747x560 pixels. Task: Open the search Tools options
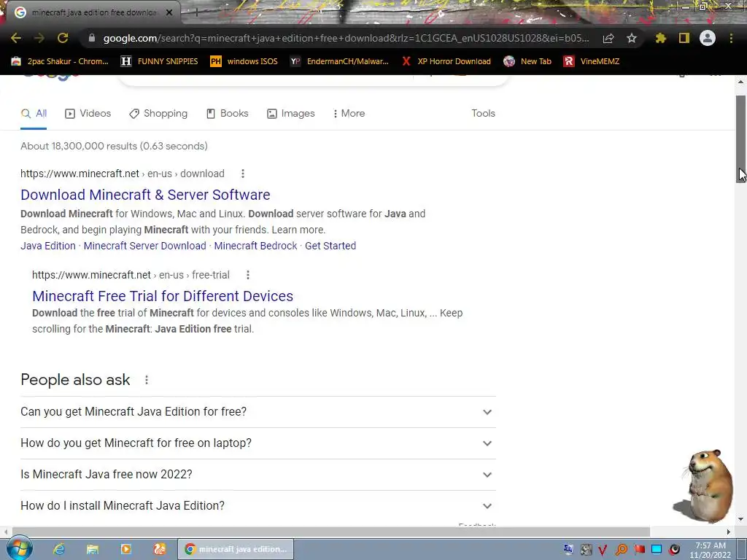pyautogui.click(x=483, y=113)
